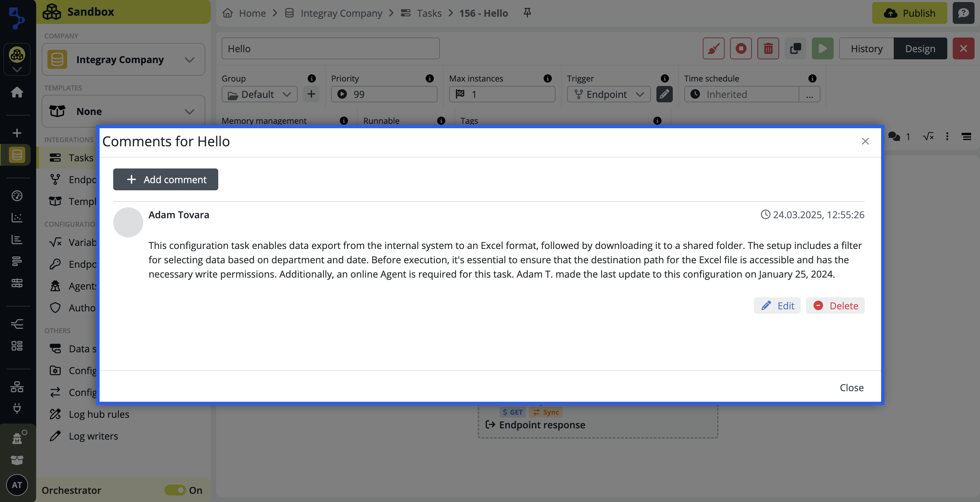Toggle the Orchestrator switch off
This screenshot has height=502, width=980.
pos(175,490)
